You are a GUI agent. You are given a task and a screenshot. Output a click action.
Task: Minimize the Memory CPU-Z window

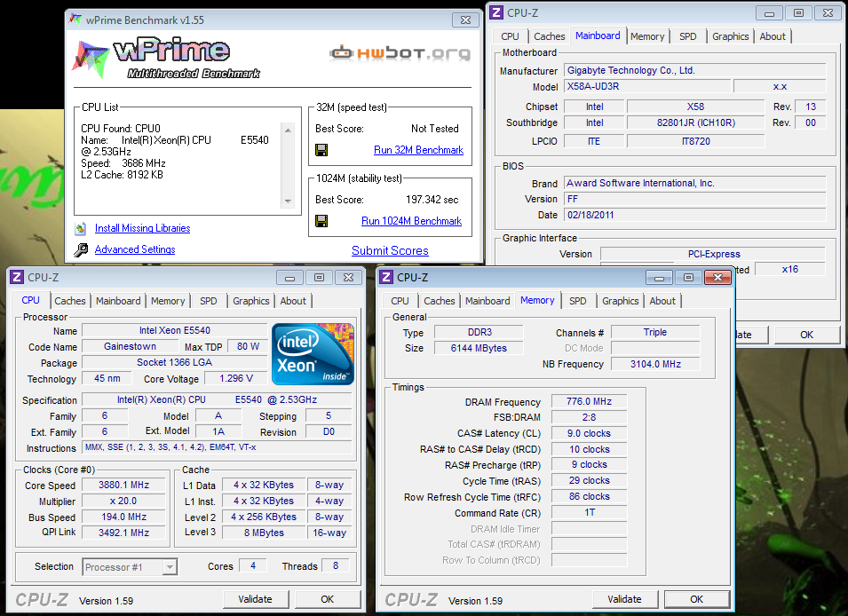(659, 278)
